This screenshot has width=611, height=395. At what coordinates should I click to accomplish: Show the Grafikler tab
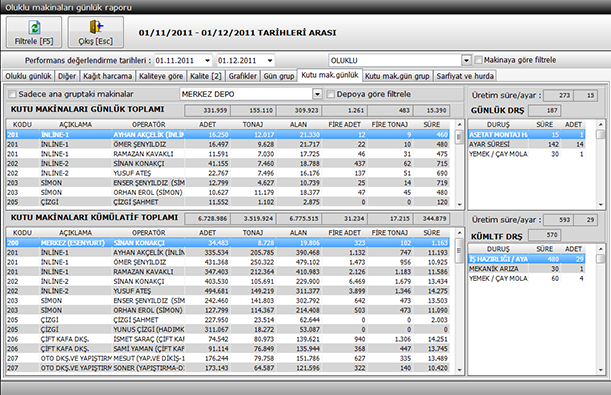tap(242, 76)
